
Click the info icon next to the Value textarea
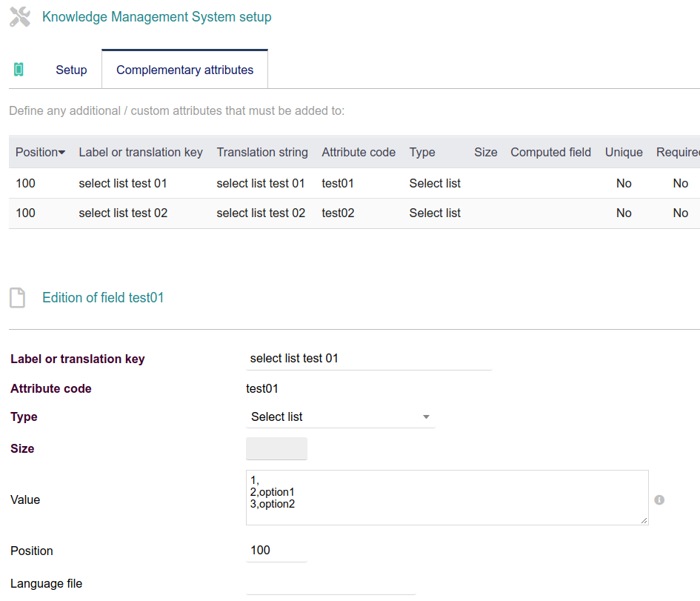pyautogui.click(x=659, y=499)
